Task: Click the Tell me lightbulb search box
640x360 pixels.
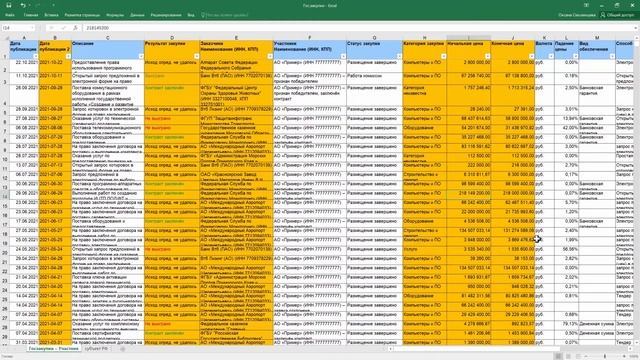Action: [224, 15]
